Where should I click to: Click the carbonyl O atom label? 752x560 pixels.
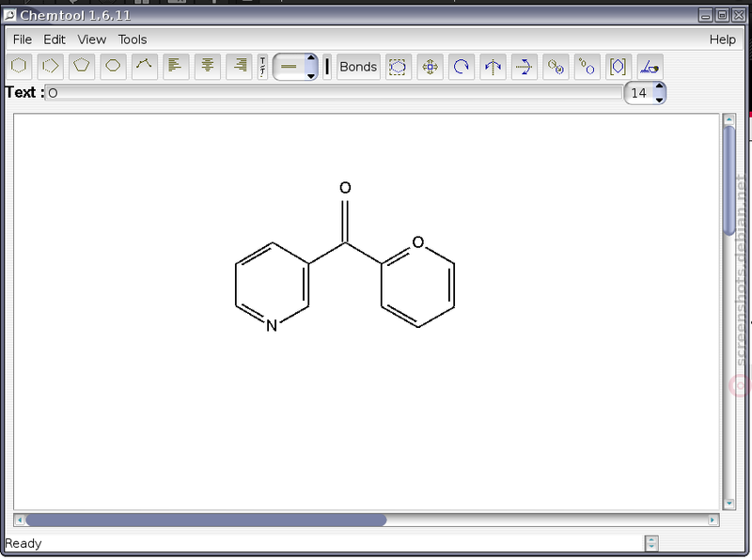[345, 188]
